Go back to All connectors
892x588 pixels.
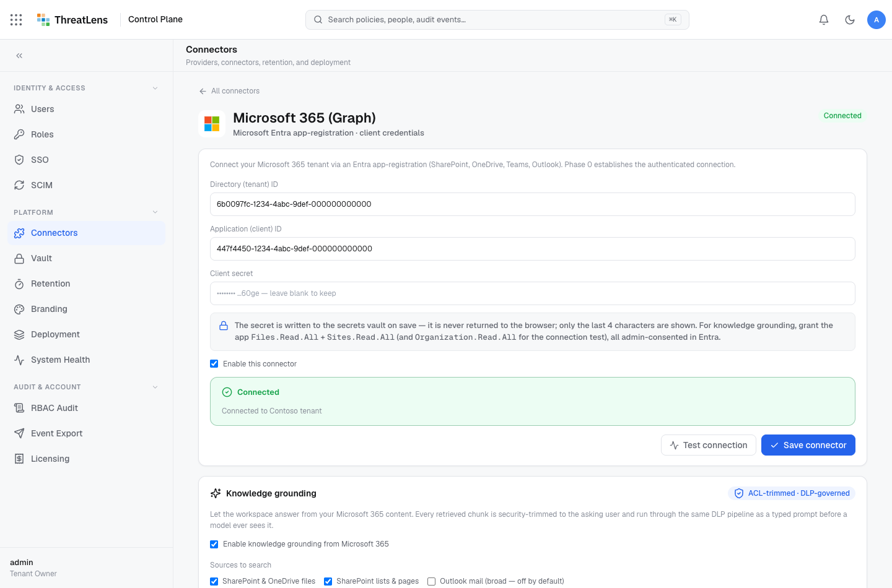point(229,91)
